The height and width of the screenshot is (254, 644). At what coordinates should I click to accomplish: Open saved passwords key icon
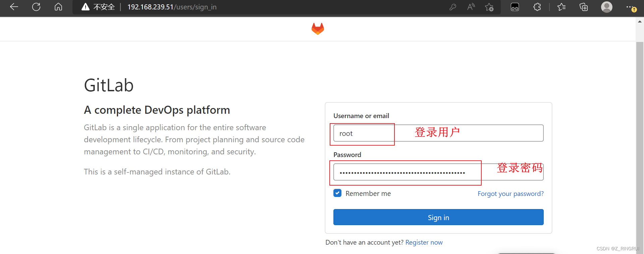453,7
